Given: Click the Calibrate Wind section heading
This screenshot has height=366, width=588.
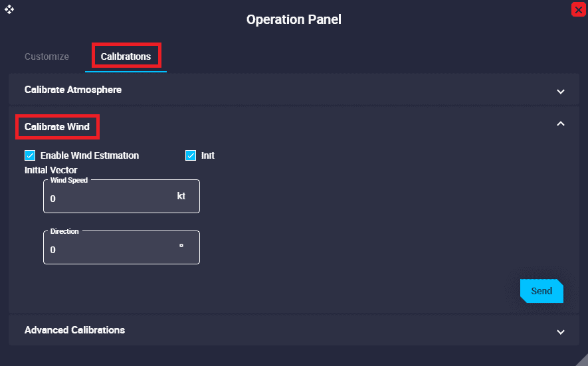Looking at the screenshot, I should [57, 127].
